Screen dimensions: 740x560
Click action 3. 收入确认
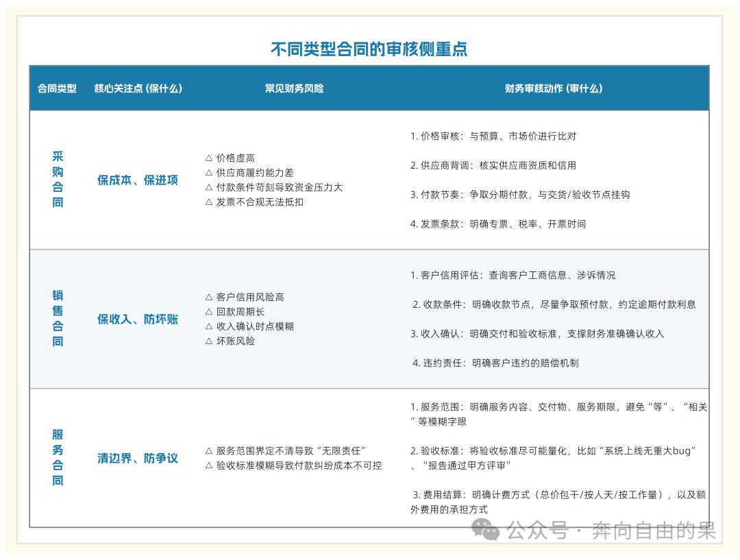(537, 334)
